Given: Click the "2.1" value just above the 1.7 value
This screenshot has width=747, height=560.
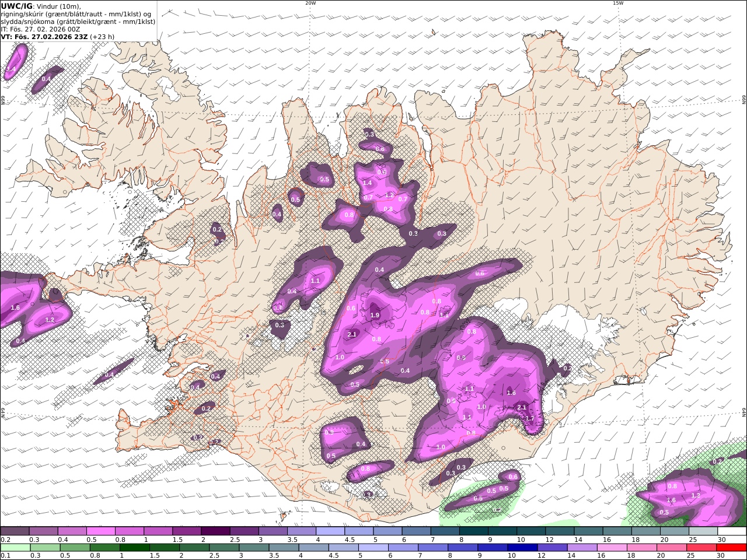Looking at the screenshot, I should point(522,408).
